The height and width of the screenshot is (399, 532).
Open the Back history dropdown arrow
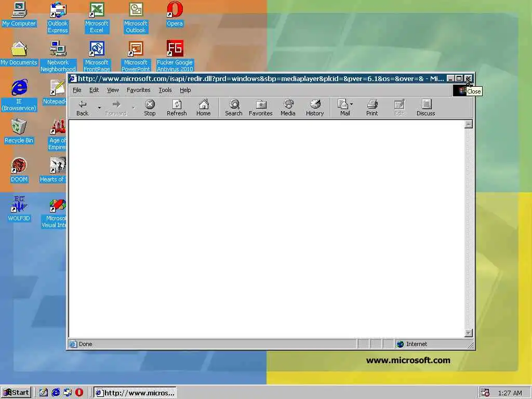[x=99, y=108]
